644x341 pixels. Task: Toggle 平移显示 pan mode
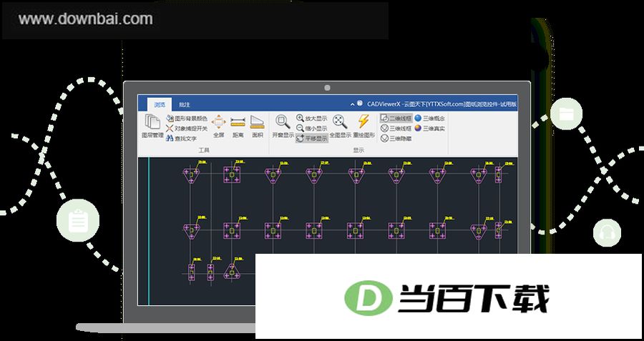click(x=312, y=139)
